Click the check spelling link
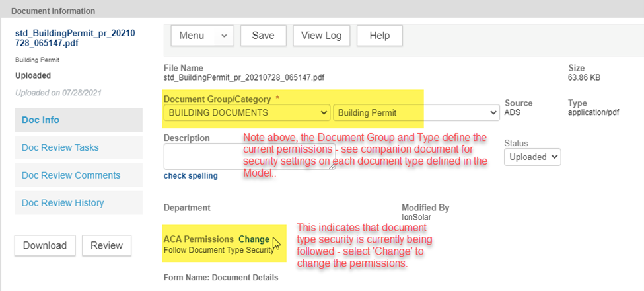 (190, 176)
